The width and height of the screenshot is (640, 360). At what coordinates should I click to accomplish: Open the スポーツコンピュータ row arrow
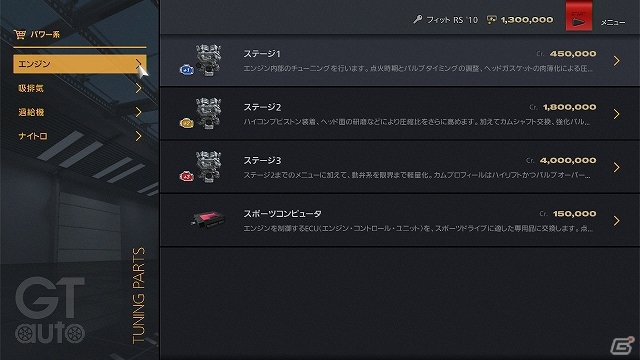point(616,221)
